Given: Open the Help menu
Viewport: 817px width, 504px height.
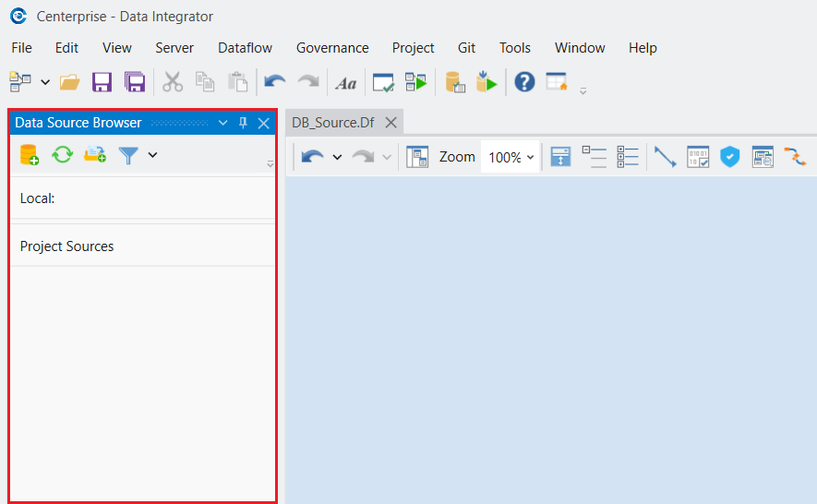Looking at the screenshot, I should point(643,48).
